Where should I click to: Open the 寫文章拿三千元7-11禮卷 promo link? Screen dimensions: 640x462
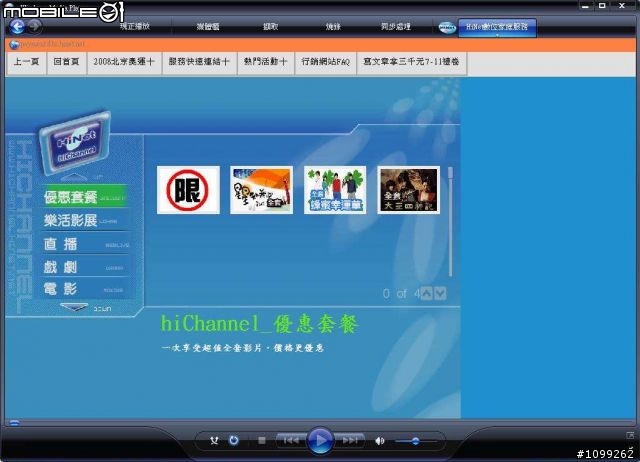pyautogui.click(x=411, y=62)
